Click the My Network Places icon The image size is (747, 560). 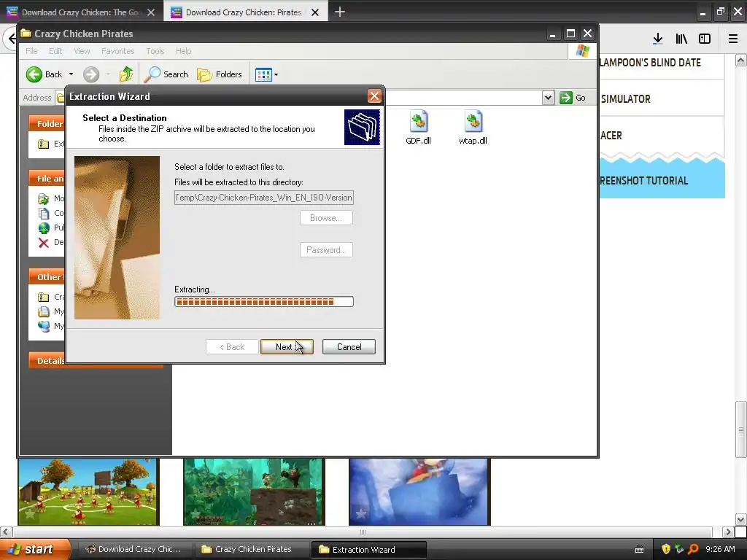43,327
